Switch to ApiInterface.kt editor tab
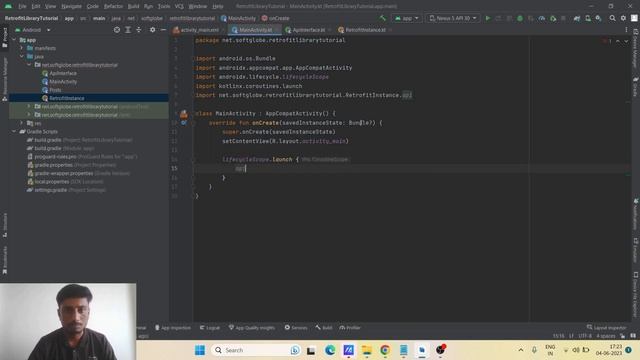This screenshot has width=640, height=360. click(308, 30)
